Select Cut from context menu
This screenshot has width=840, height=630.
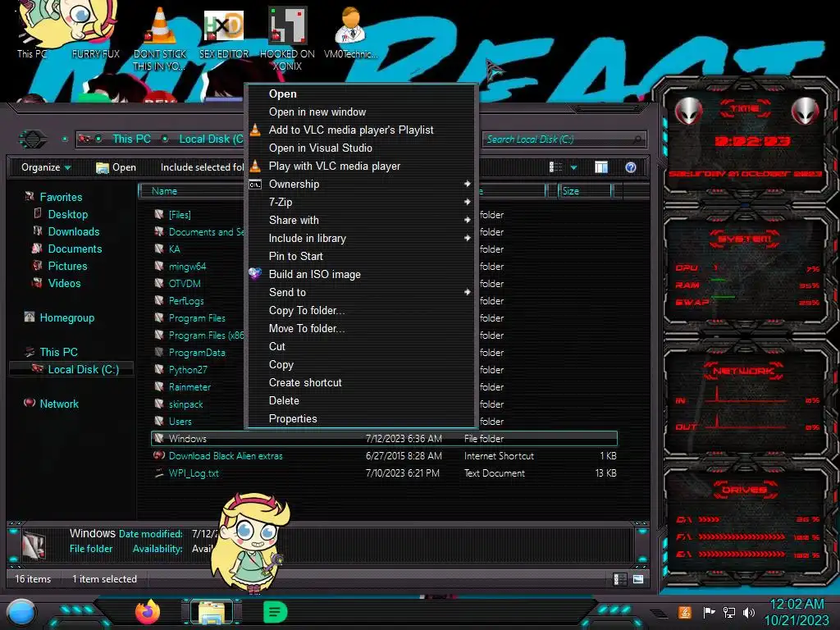pyautogui.click(x=360, y=347)
